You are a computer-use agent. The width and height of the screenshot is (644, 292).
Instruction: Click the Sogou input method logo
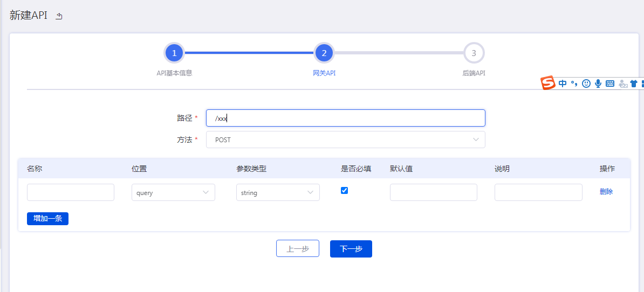point(548,83)
